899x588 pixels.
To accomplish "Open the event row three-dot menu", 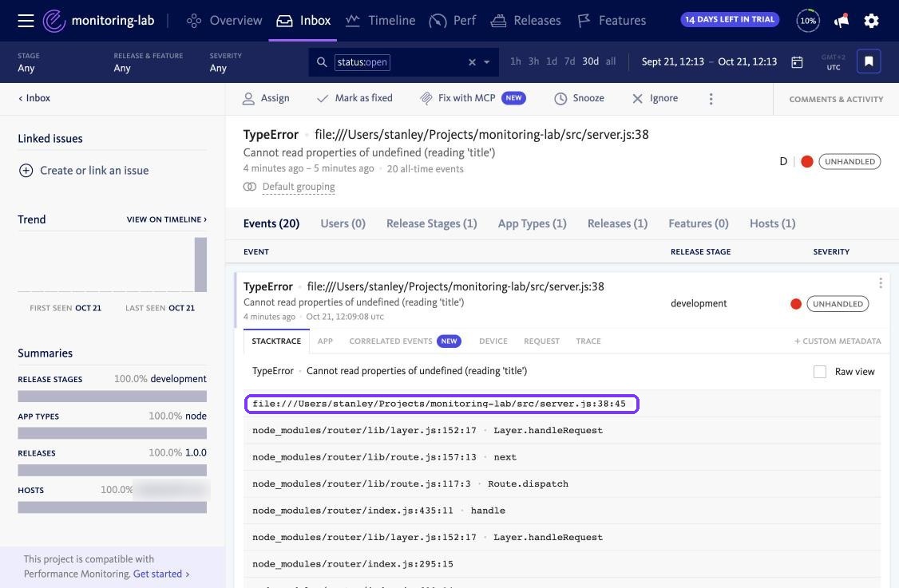I will (x=880, y=283).
